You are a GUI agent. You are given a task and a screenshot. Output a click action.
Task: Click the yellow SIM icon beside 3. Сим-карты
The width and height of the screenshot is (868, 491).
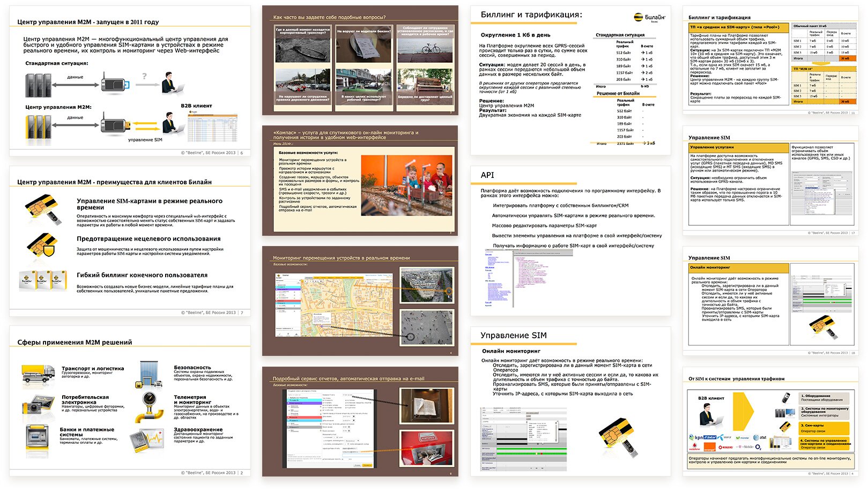coord(785,427)
